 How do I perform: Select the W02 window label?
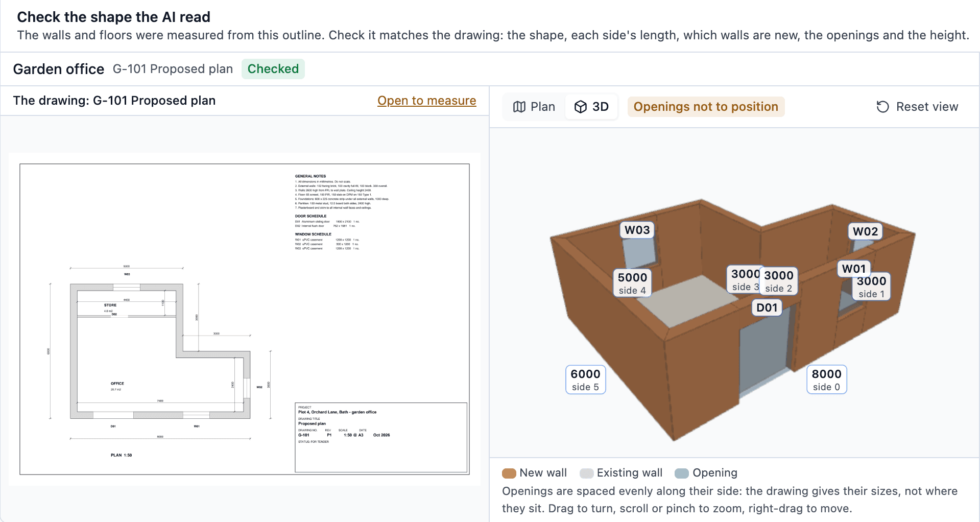coord(865,231)
